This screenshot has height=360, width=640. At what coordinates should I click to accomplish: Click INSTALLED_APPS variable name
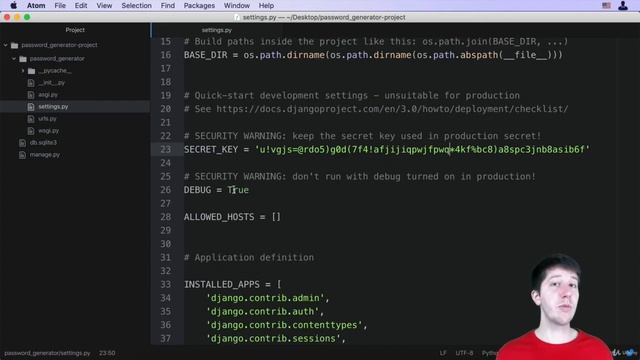[222, 284]
